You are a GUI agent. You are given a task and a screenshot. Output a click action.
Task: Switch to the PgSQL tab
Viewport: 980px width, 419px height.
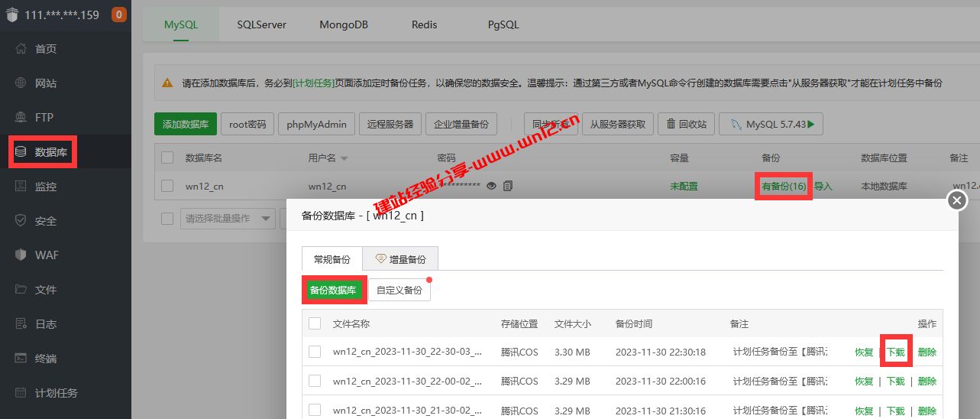coord(503,24)
